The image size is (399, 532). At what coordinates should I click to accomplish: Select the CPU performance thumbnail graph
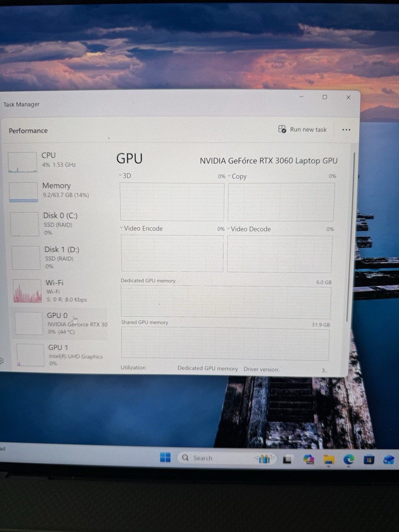pos(23,162)
